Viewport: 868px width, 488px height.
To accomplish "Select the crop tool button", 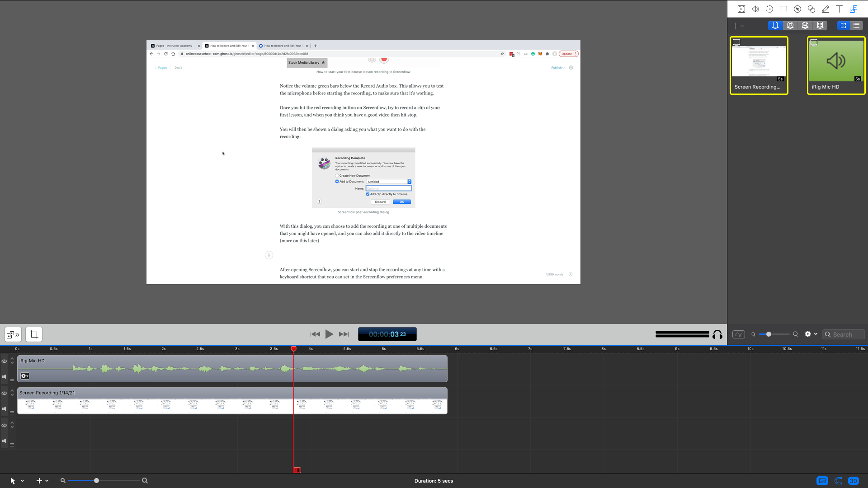I will [x=34, y=334].
